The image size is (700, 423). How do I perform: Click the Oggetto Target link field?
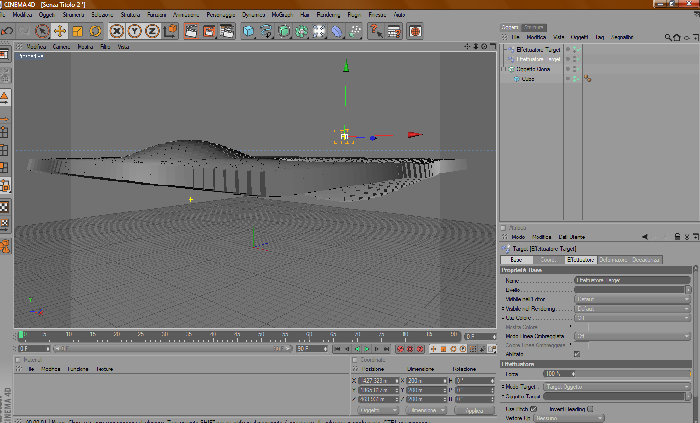(x=614, y=396)
